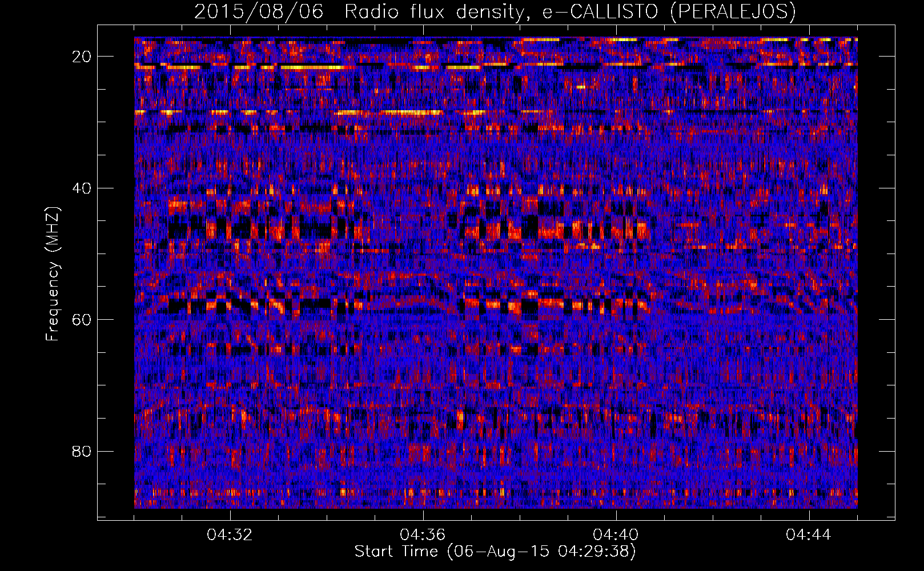Click the time tick label "04:40"

click(x=616, y=534)
